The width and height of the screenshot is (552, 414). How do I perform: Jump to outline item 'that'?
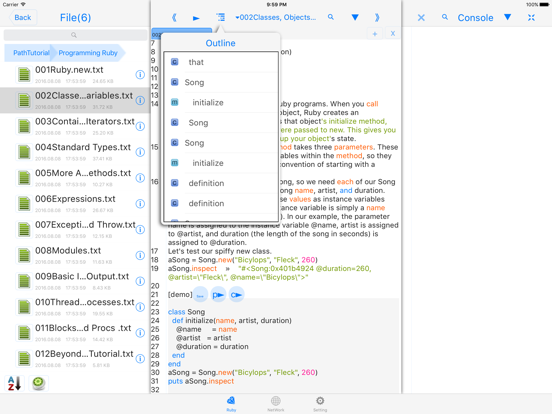221,62
